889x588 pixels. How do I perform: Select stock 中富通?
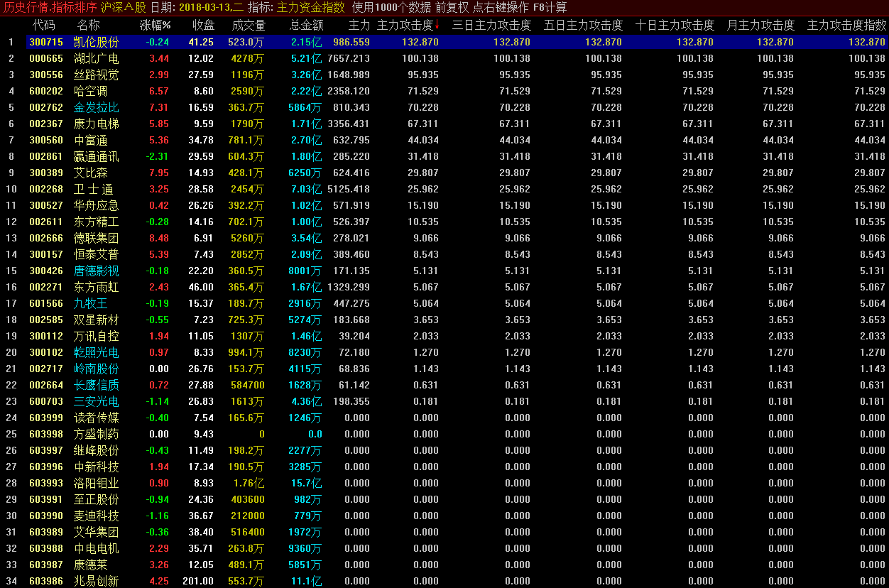[91, 140]
